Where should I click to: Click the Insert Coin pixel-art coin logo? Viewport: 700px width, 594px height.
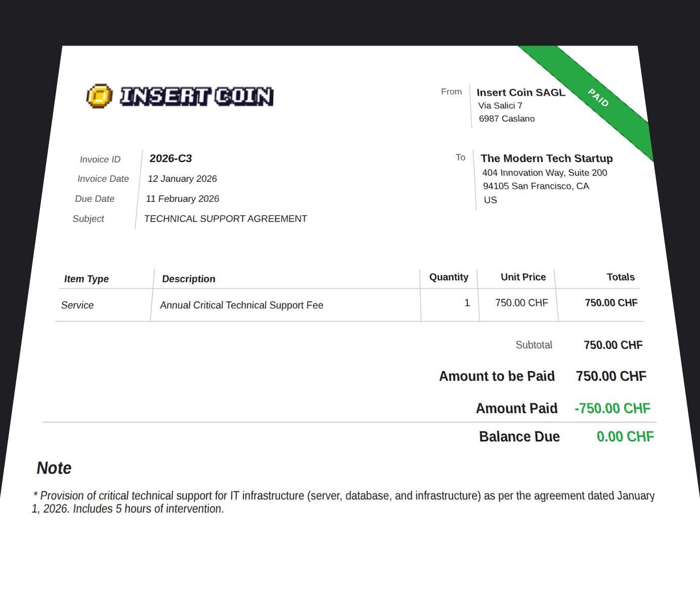pyautogui.click(x=99, y=96)
